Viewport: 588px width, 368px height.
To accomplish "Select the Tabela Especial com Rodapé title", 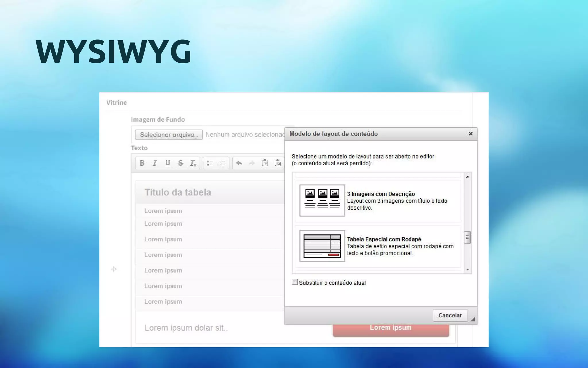I will click(384, 239).
